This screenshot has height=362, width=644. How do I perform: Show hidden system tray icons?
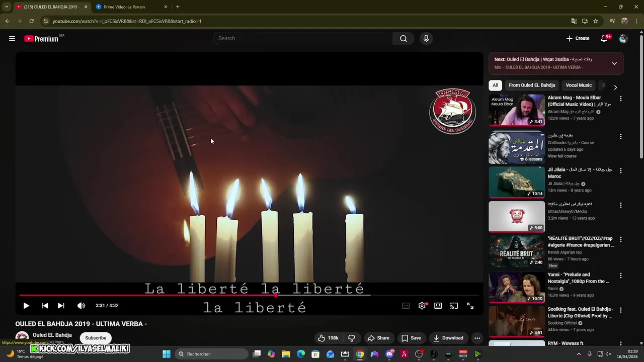(579, 354)
